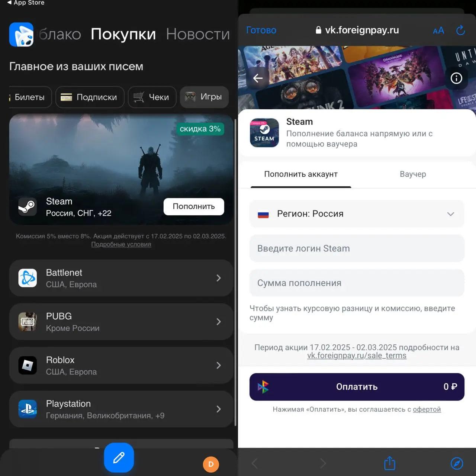Tap the Playstation Германия, Великобритания, +9 text
Screen dimensions: 476x476
tap(105, 416)
